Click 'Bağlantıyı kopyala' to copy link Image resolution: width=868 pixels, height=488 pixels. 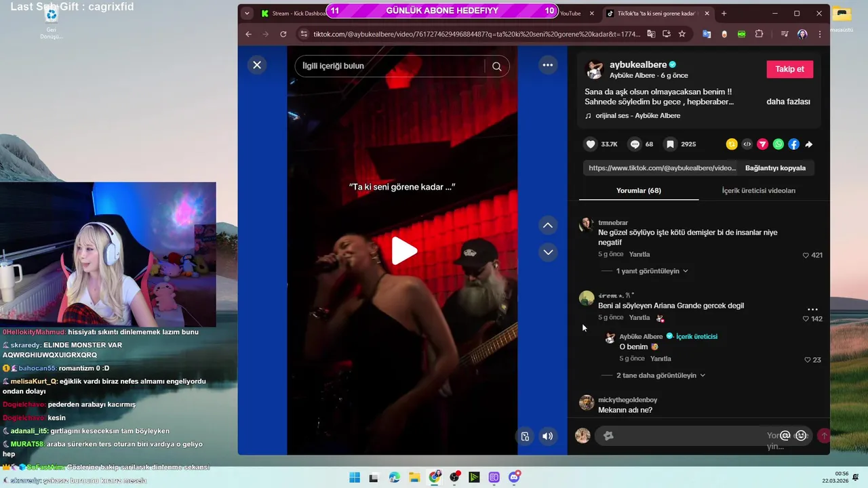tap(775, 168)
